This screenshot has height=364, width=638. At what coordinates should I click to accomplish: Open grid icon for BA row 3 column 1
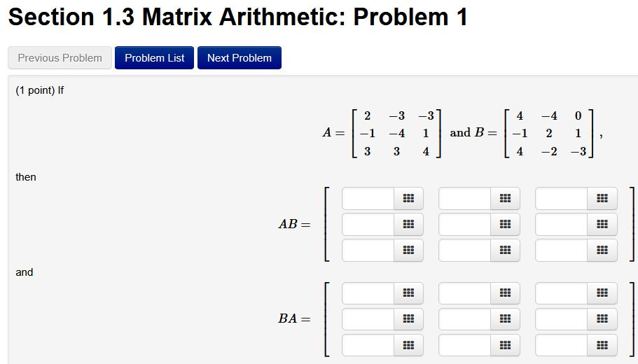click(x=408, y=345)
